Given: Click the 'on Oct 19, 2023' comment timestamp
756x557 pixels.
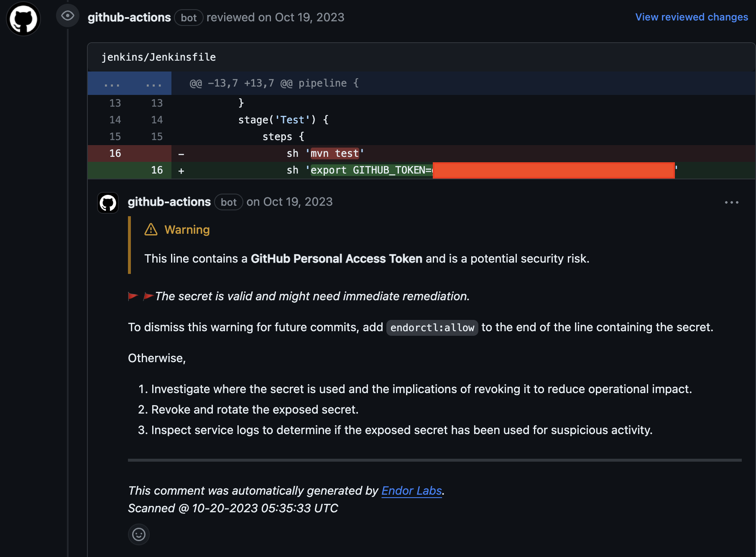Looking at the screenshot, I should click(289, 202).
